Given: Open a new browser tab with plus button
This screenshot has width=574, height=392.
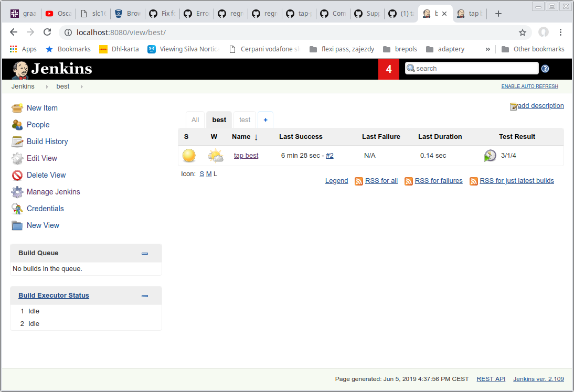Looking at the screenshot, I should 498,14.
